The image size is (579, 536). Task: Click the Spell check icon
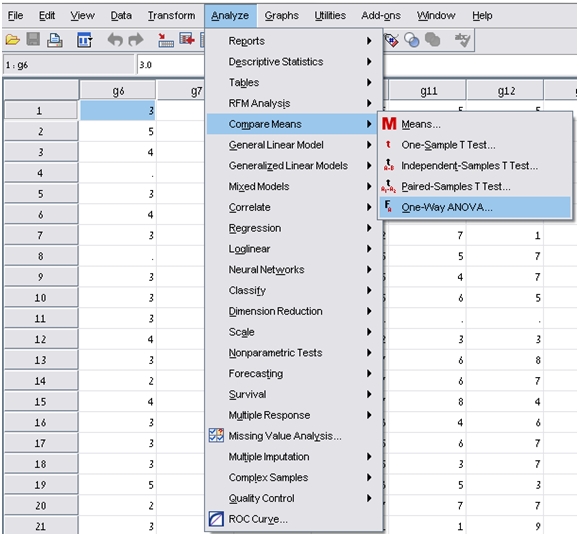click(462, 39)
